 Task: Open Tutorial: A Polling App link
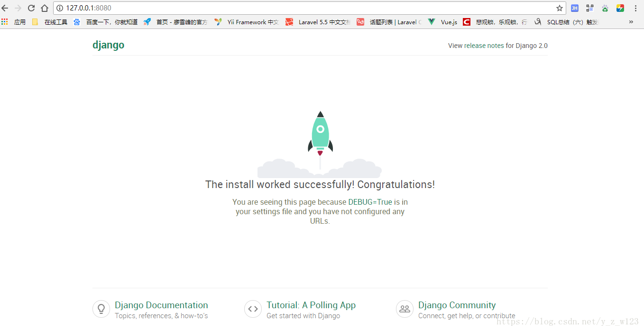(x=311, y=305)
